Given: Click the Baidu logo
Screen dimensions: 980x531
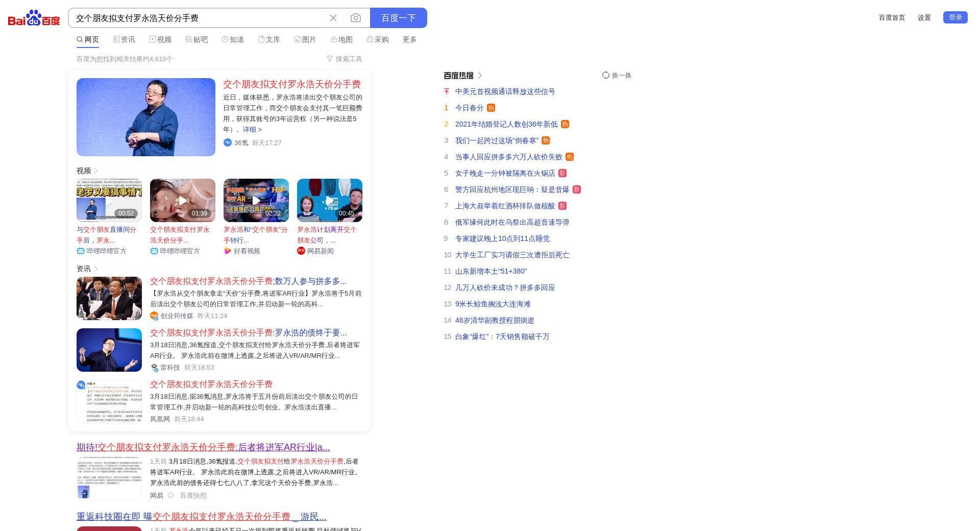Looking at the screenshot, I should point(34,18).
